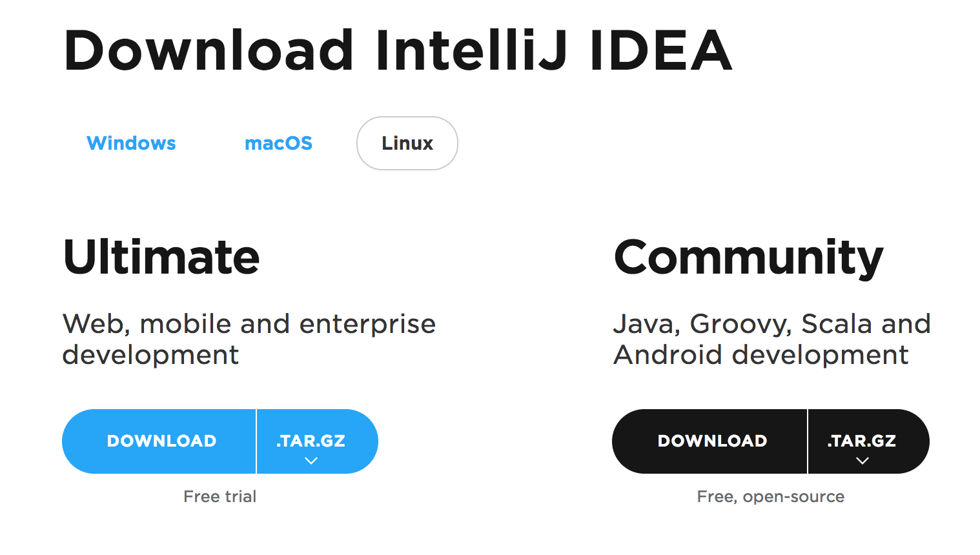Viewport: 980px width, 555px height.
Task: Open the chevron under Community .TAR.GZ
Action: click(861, 459)
